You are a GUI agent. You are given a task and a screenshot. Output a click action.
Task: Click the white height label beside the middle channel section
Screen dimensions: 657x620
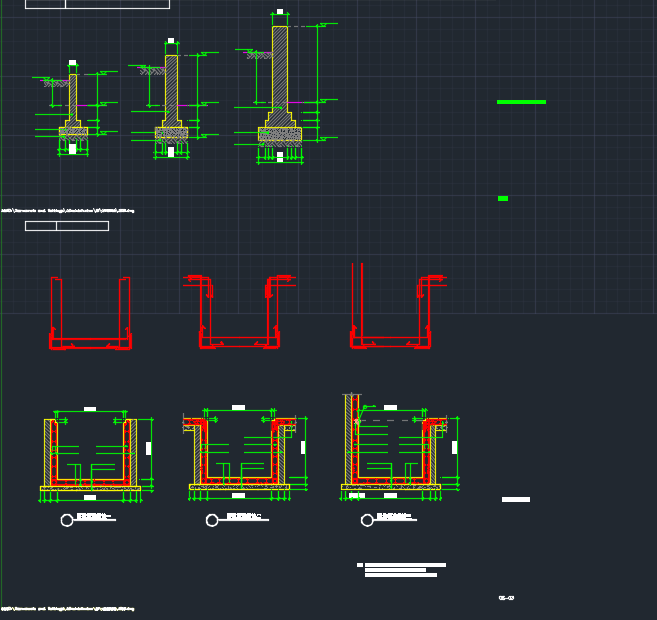[x=303, y=447]
